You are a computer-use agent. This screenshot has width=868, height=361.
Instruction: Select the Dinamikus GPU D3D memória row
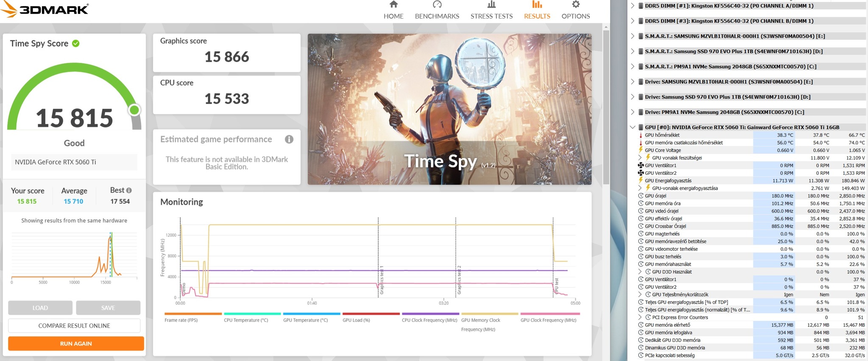[x=751, y=348]
